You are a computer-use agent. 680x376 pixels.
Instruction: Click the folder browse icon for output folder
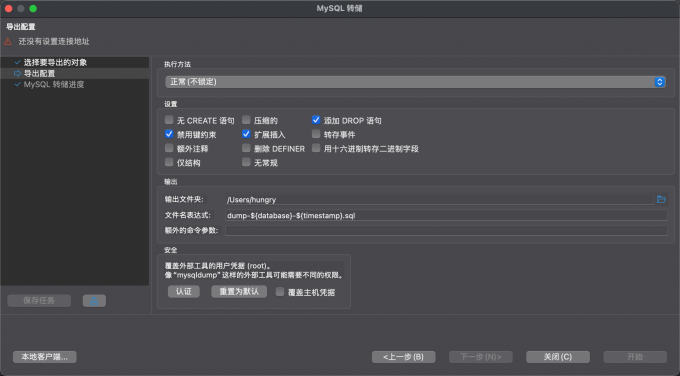click(x=661, y=199)
